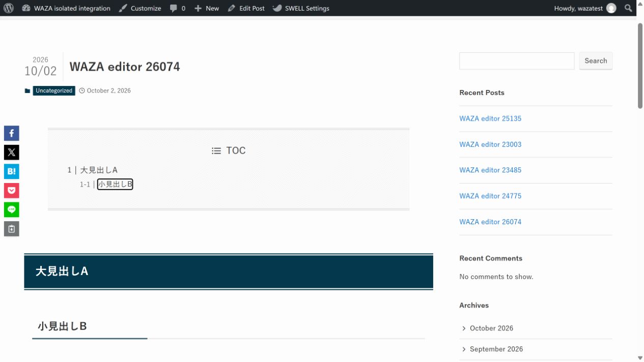Save post with Pocket icon
Viewport: 644px width, 362px height.
pyautogui.click(x=12, y=191)
